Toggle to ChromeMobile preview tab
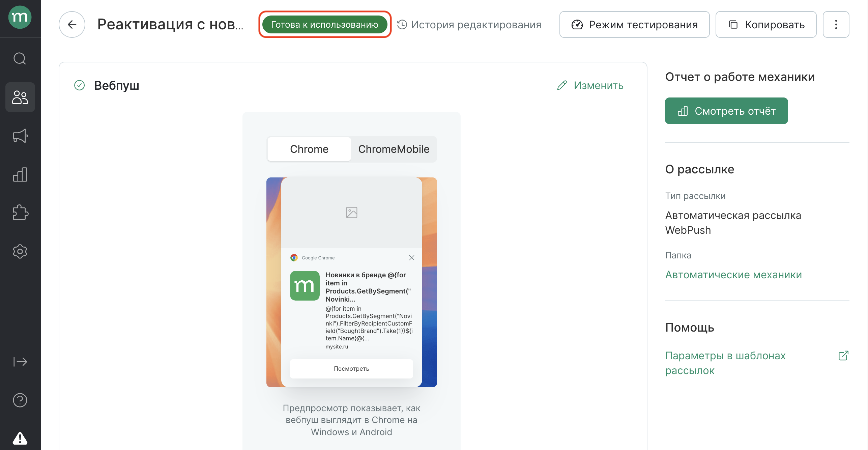 [x=394, y=149]
